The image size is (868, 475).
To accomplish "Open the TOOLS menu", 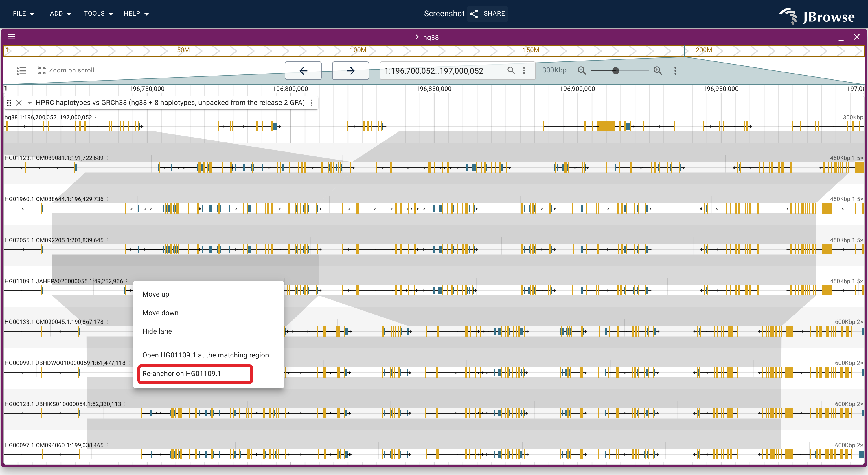I will click(98, 14).
